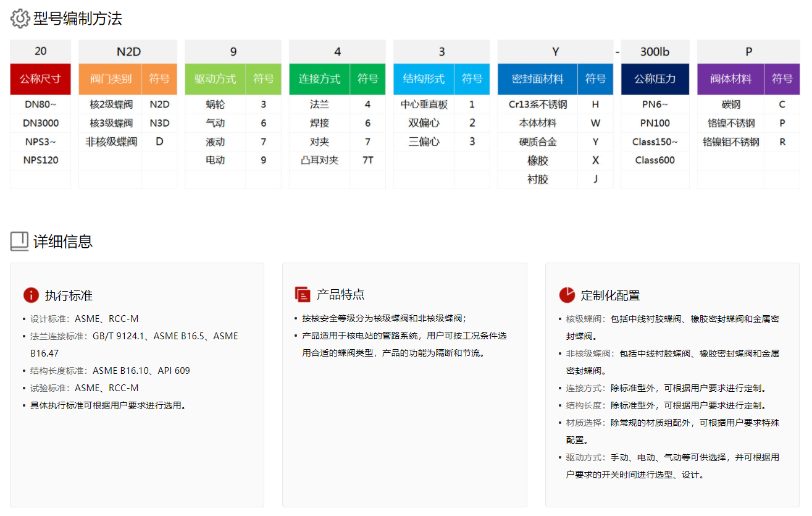Image resolution: width=812 pixels, height=516 pixels.
Task: Click the 凸耳对夹 connection type cell
Action: click(319, 160)
